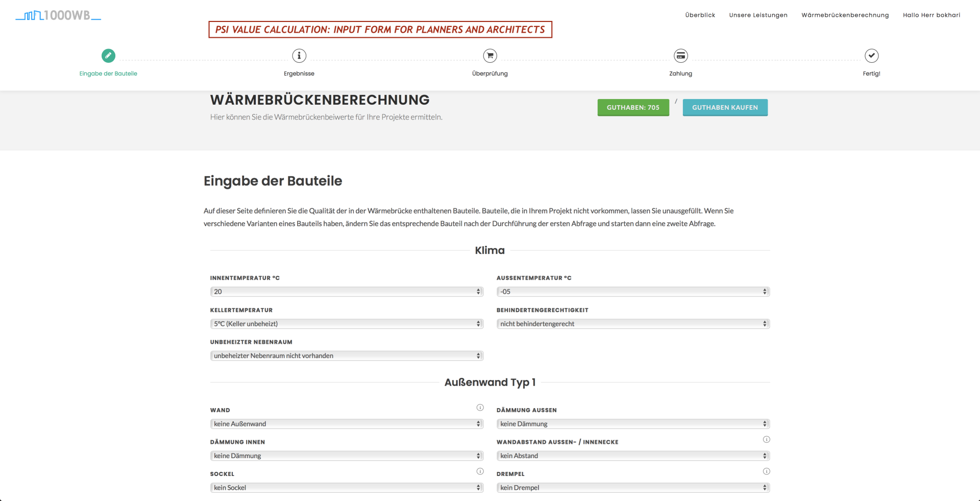Viewport: 980px width, 501px height.
Task: Open the Überblick menu item
Action: point(700,15)
